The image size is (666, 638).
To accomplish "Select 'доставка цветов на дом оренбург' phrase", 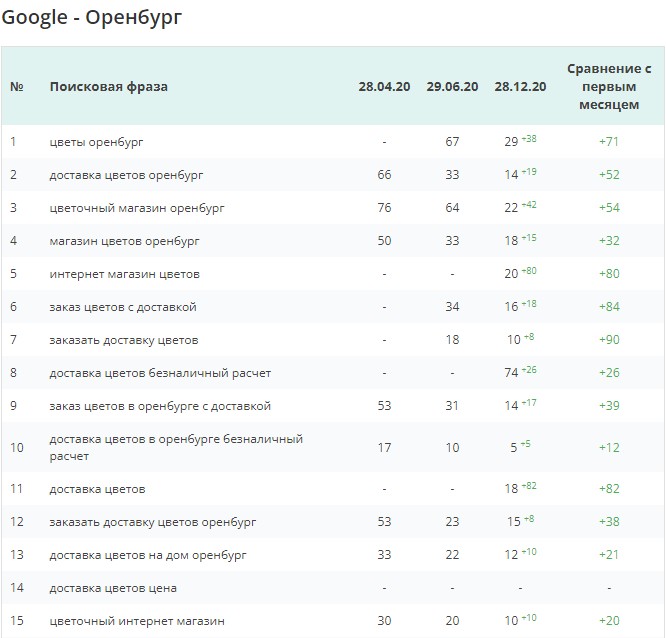I will 148,555.
